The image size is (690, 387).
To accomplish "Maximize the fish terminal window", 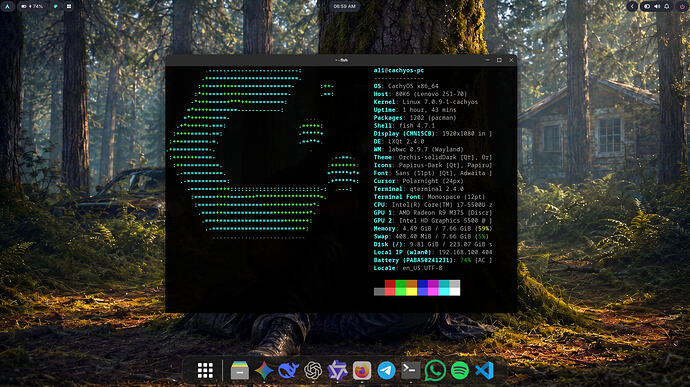I will coord(499,60).
